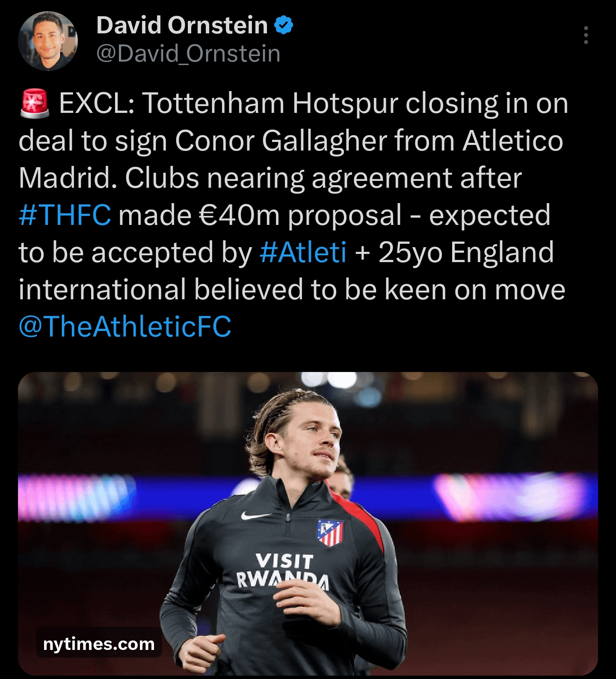Open the three-dot more options menu
616x679 pixels.
586,35
